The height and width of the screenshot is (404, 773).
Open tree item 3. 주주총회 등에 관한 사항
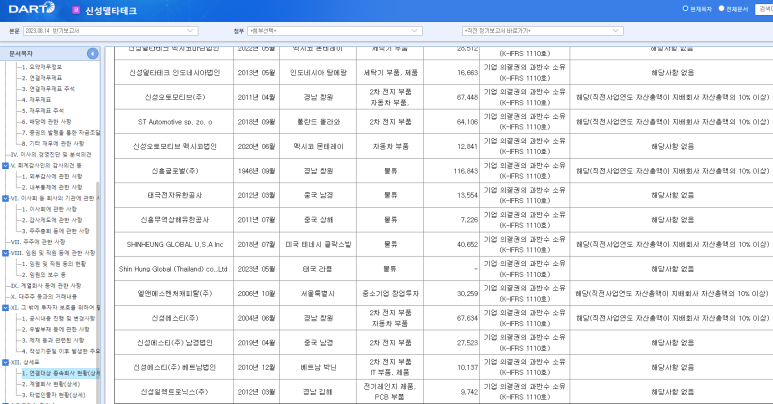(55, 231)
